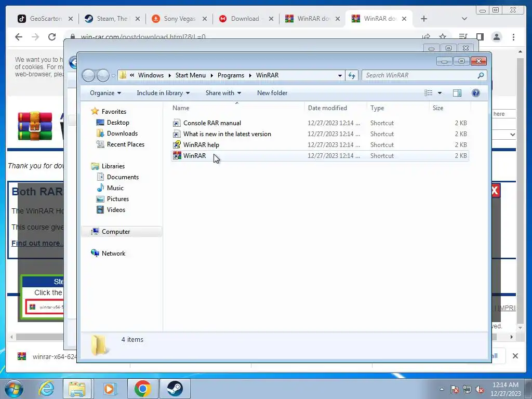This screenshot has width=532, height=399.
Task: Open 'What is new in the latest version' shortcut
Action: (320, 134)
